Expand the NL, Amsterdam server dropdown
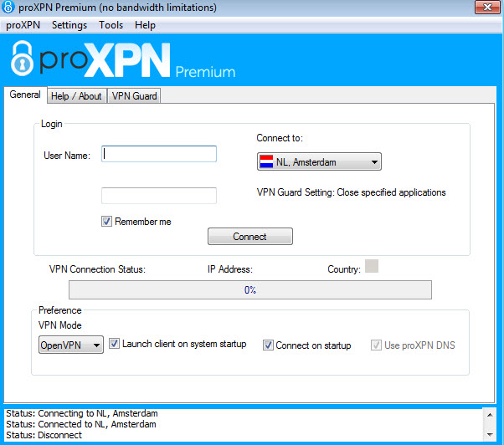Image resolution: width=504 pixels, height=445 pixels. point(319,161)
